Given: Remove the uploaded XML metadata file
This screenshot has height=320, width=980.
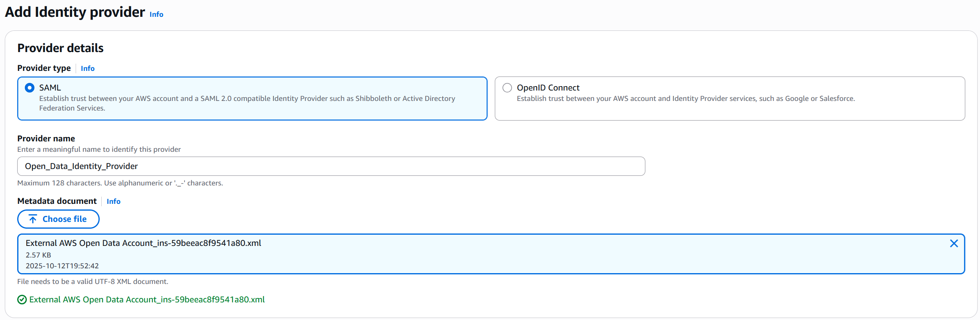Looking at the screenshot, I should pos(954,244).
